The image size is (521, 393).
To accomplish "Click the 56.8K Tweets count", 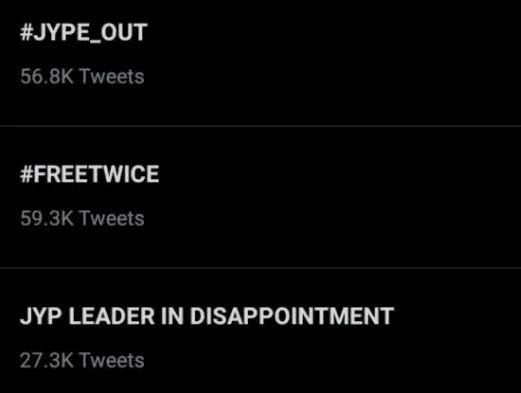I will pyautogui.click(x=82, y=76).
